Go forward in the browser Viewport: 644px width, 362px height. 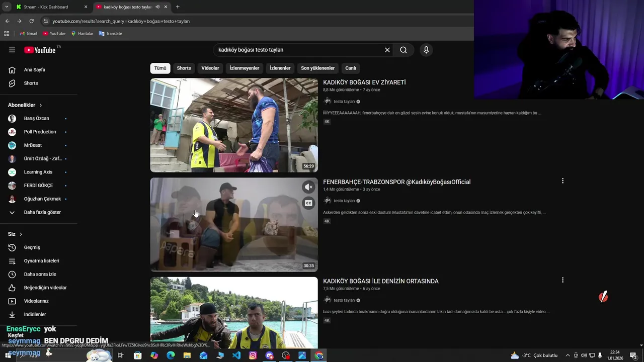click(x=19, y=21)
